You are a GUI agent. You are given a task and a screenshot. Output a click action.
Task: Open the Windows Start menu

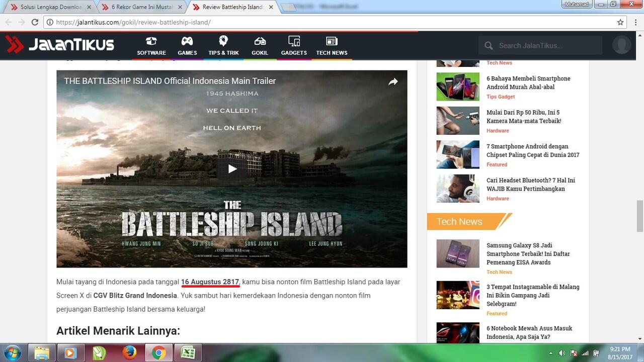(12, 353)
